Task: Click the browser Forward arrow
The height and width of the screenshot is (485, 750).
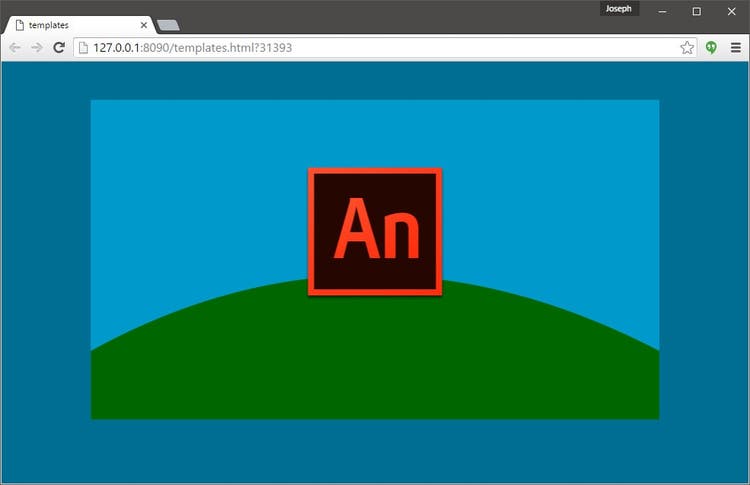Action: pos(37,47)
